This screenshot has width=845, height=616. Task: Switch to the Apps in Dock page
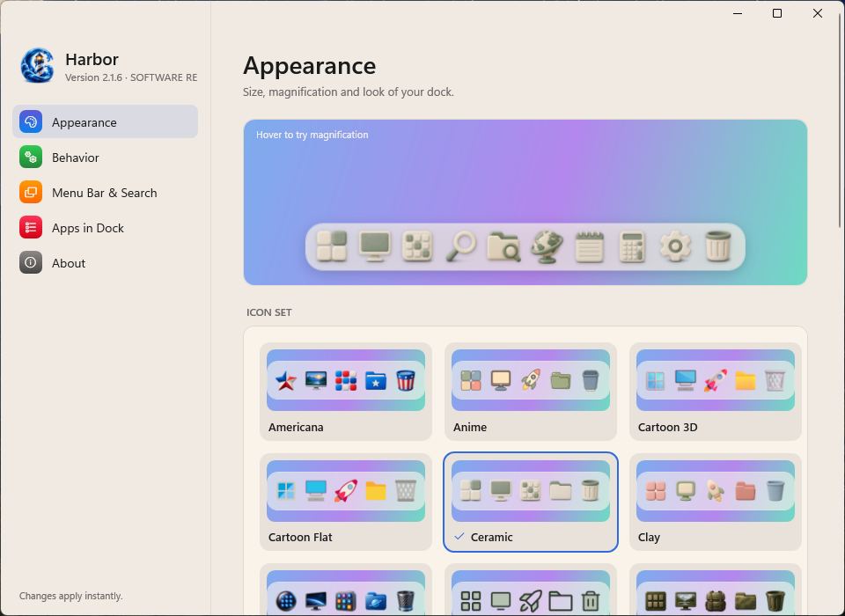click(105, 228)
